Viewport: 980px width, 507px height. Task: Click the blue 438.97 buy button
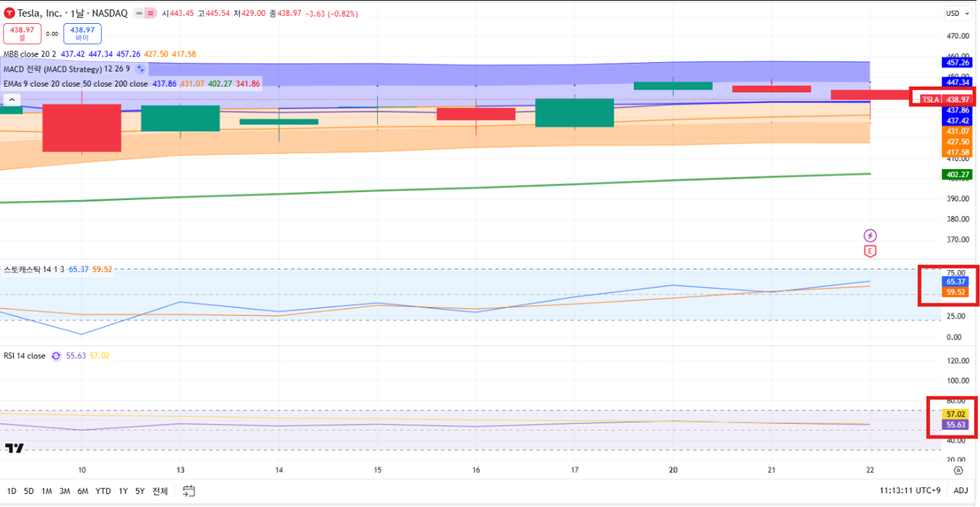[x=82, y=33]
